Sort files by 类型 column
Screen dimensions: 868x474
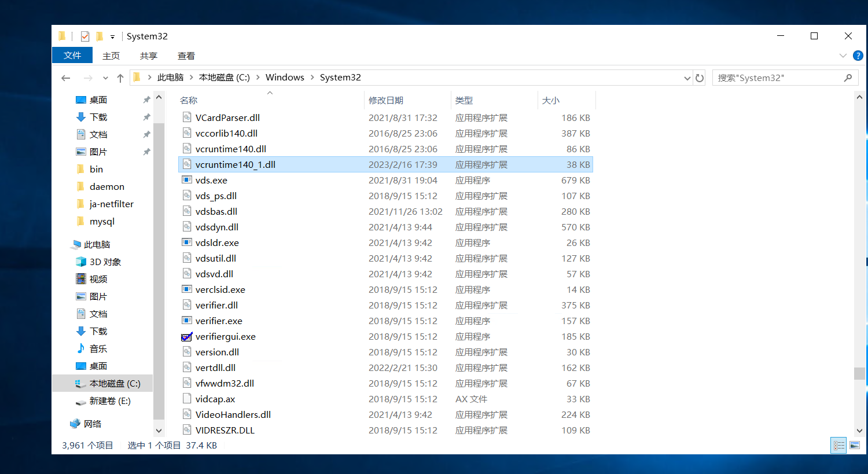(x=464, y=100)
